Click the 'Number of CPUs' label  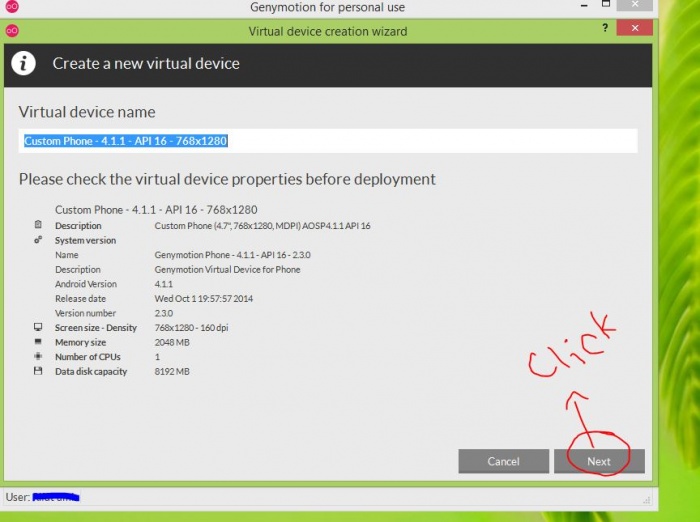[x=88, y=357]
